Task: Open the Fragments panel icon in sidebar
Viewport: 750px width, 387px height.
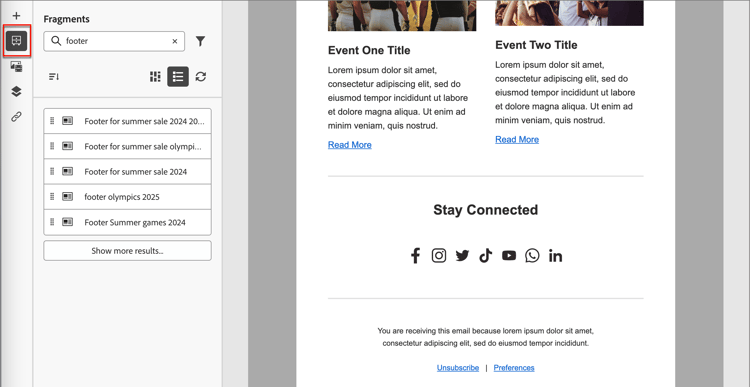Action: point(16,41)
